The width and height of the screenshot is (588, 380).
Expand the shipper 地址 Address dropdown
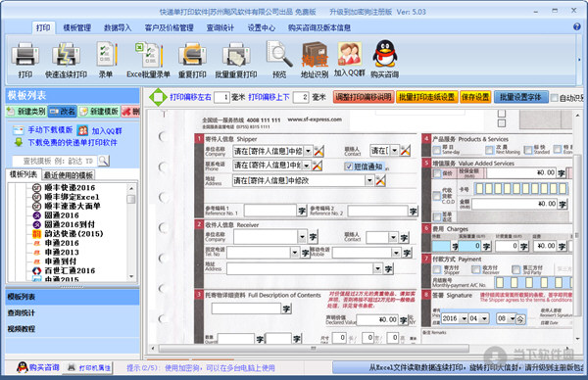pos(369,180)
